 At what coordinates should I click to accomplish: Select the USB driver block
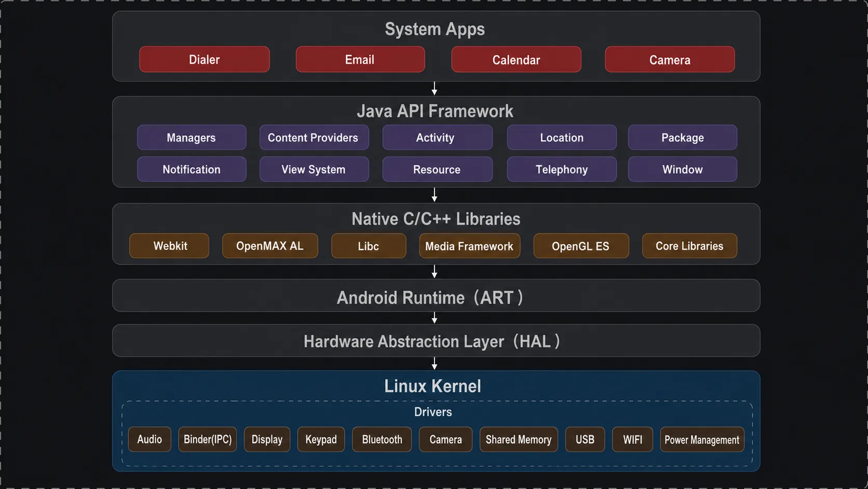585,440
